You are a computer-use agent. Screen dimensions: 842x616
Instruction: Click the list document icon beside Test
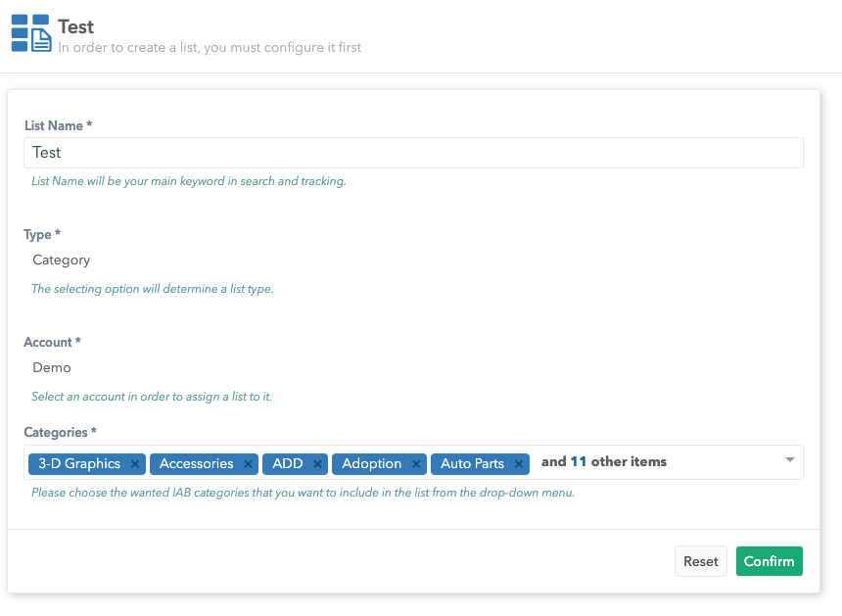pos(30,33)
